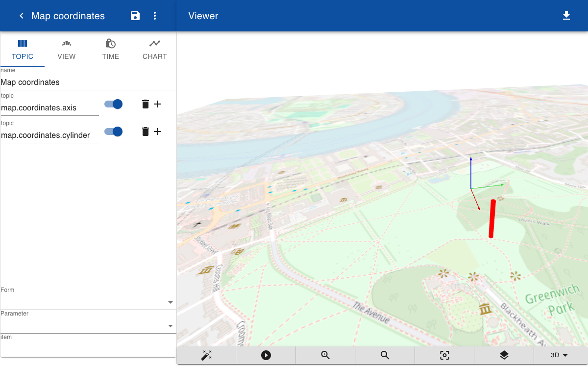Add a topic after map.coordinates.axis
This screenshot has height=368, width=588.
[x=157, y=104]
